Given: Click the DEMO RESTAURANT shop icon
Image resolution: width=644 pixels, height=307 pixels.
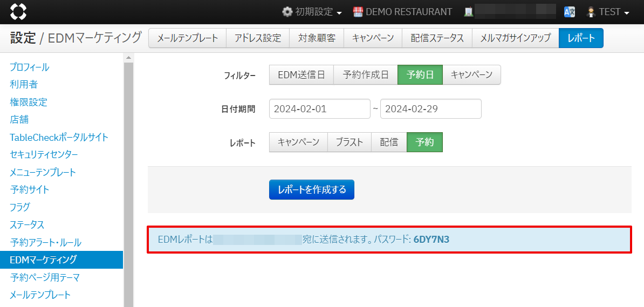Looking at the screenshot, I should point(358,12).
